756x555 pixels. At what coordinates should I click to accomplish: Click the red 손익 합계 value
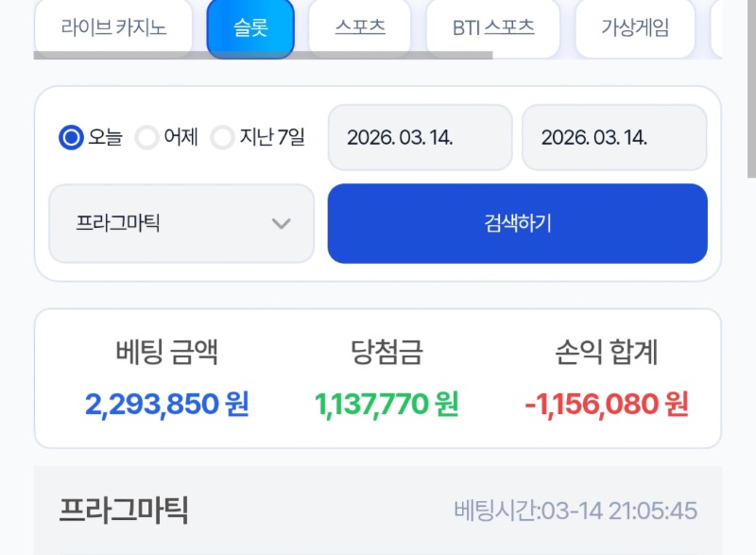tap(607, 405)
